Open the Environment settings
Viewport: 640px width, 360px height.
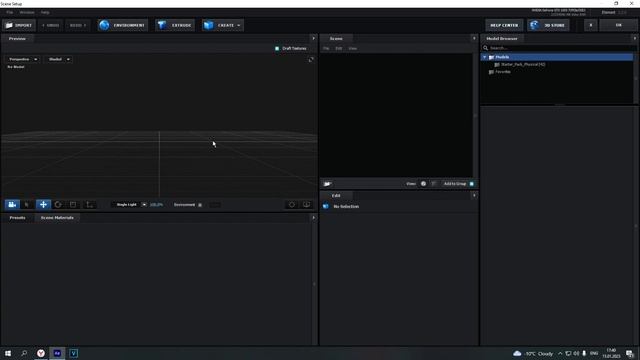pos(123,25)
